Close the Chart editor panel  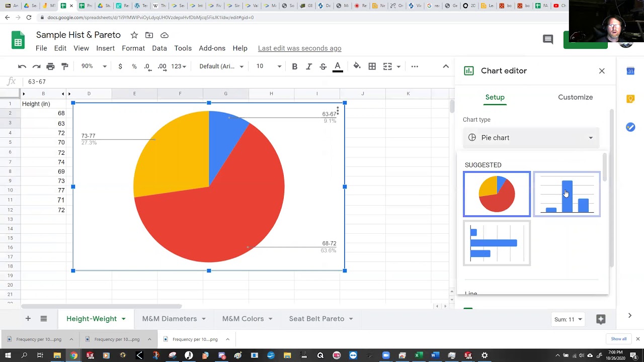602,71
